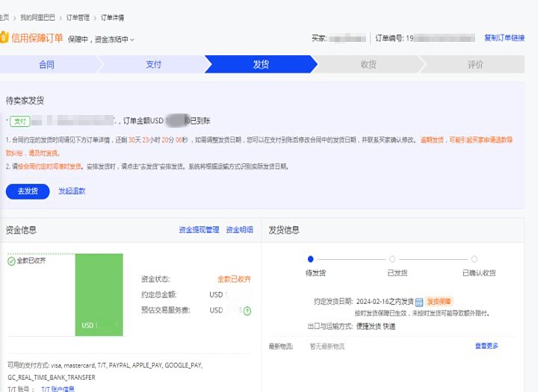
Task: Expand the 保障中,资金冻结中 status dropdown
Action: tap(101, 40)
